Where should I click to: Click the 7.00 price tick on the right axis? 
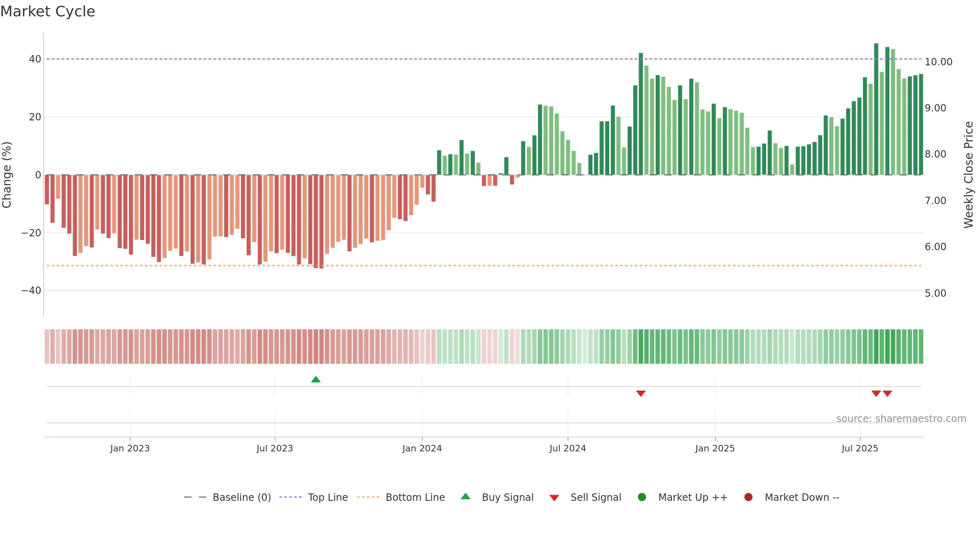[935, 201]
